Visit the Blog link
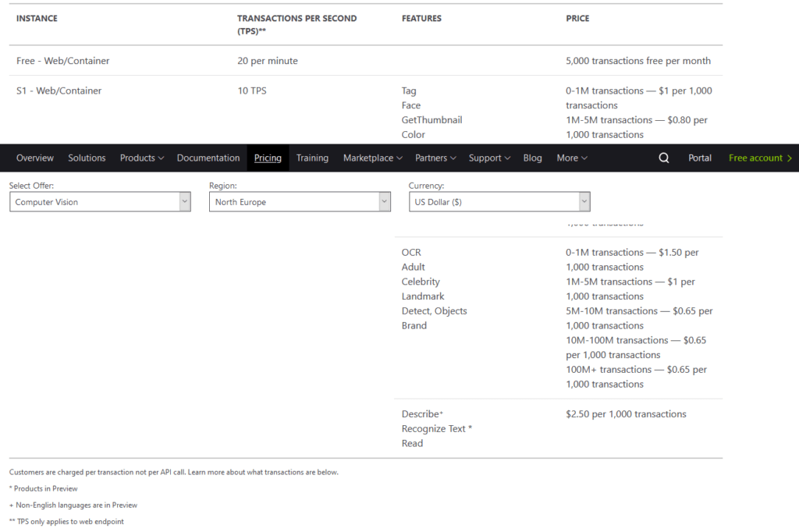The image size is (799, 532). (x=533, y=158)
